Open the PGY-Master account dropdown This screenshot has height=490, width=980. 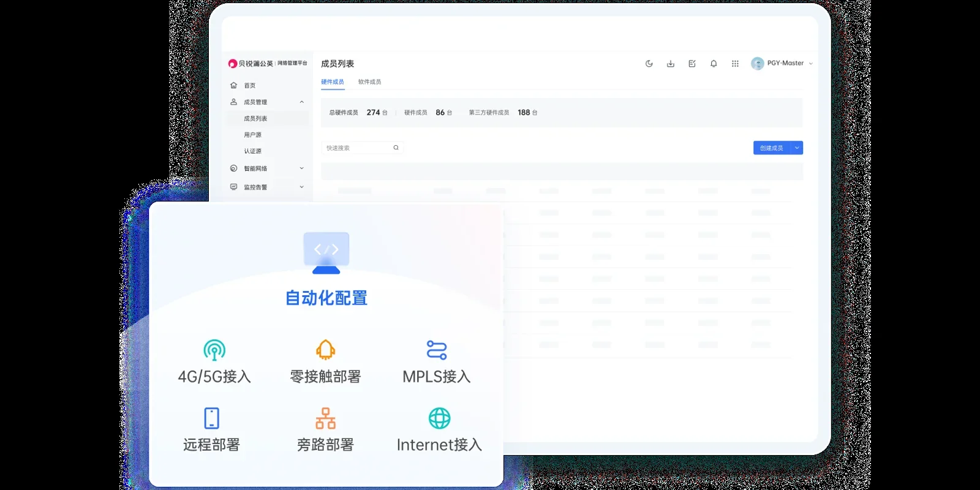pyautogui.click(x=811, y=64)
